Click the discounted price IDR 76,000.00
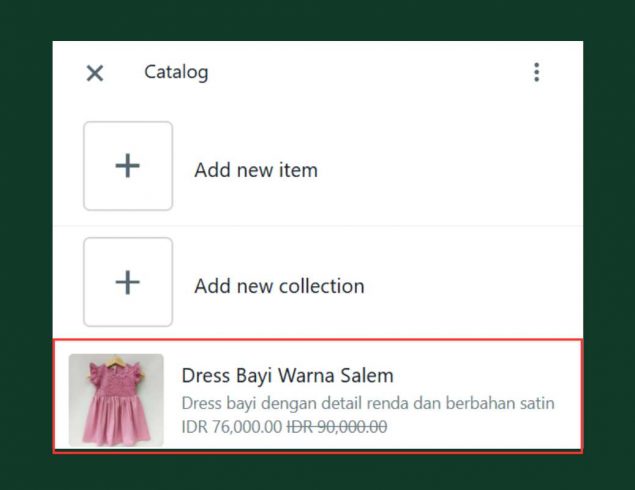Viewport: 635px width, 490px height. 231,427
